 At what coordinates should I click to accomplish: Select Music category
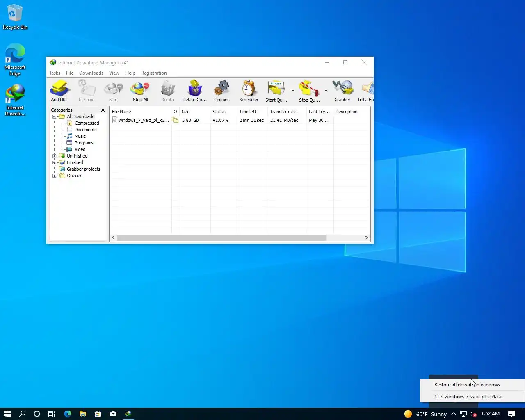pyautogui.click(x=80, y=136)
